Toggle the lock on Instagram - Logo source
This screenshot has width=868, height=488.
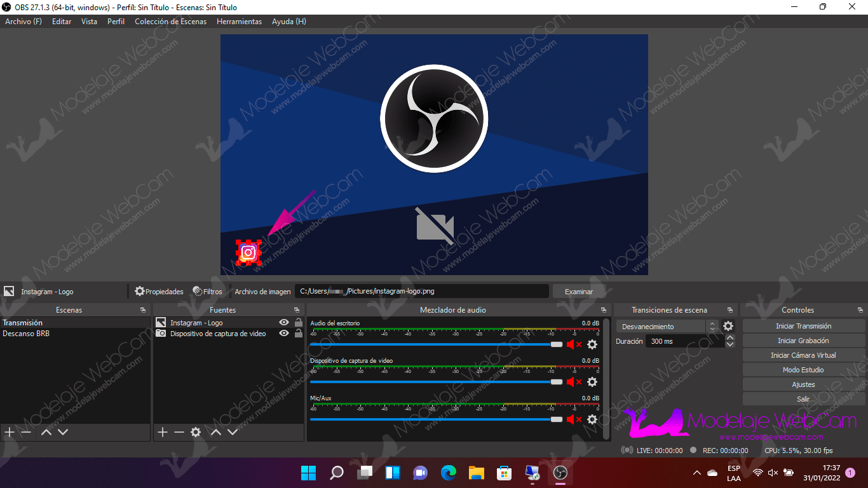(x=298, y=323)
